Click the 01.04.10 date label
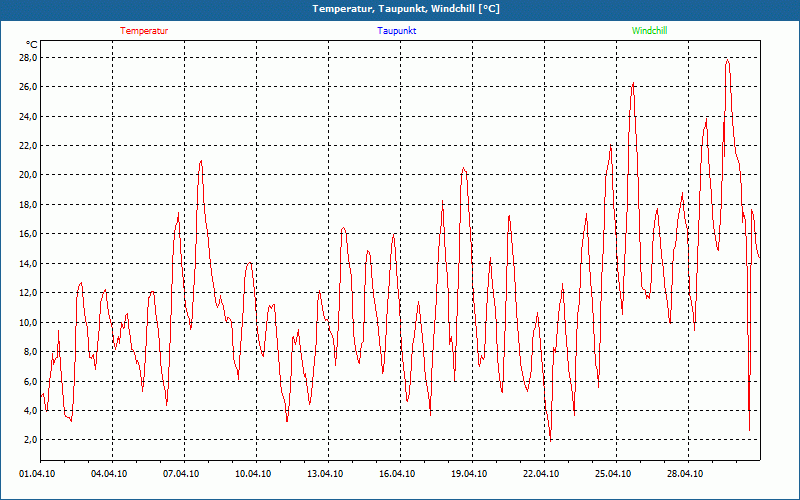The height and width of the screenshot is (500, 800). coord(37,473)
